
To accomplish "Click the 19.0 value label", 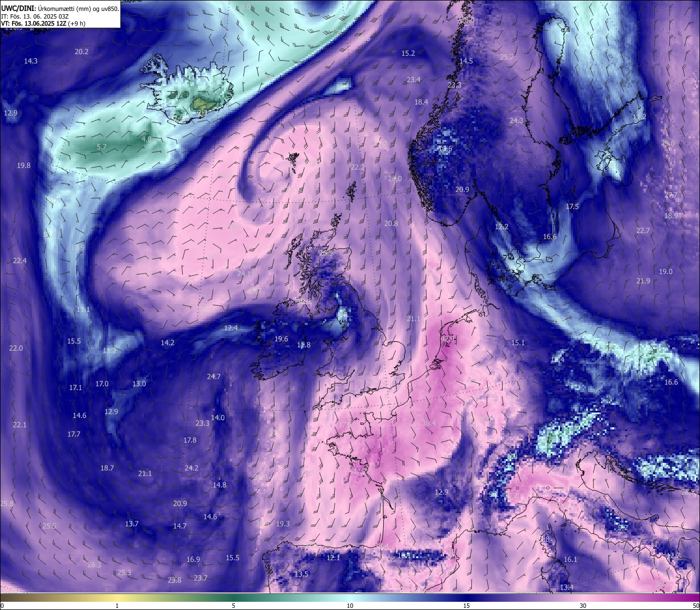I will 666,271.
